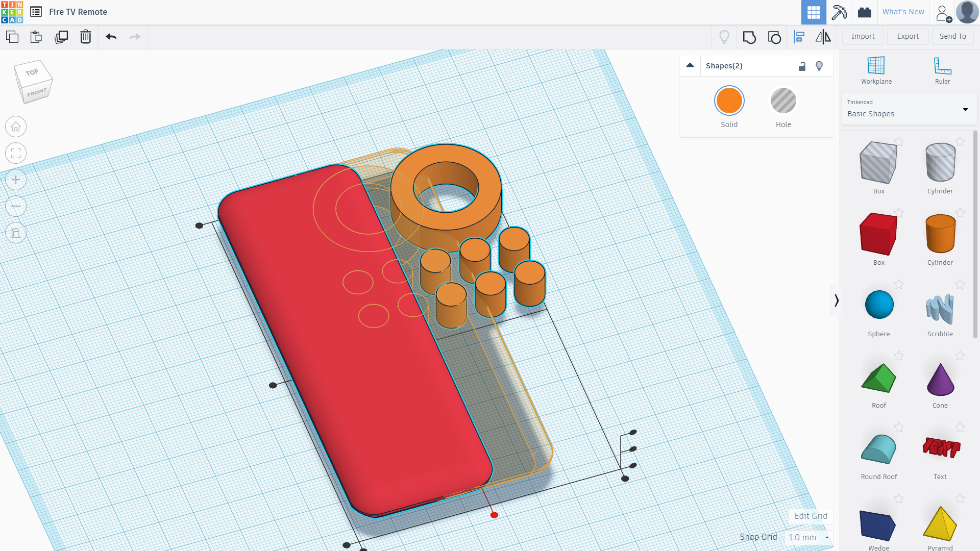This screenshot has height=551, width=980.
Task: Open What's New menu item
Action: click(902, 11)
